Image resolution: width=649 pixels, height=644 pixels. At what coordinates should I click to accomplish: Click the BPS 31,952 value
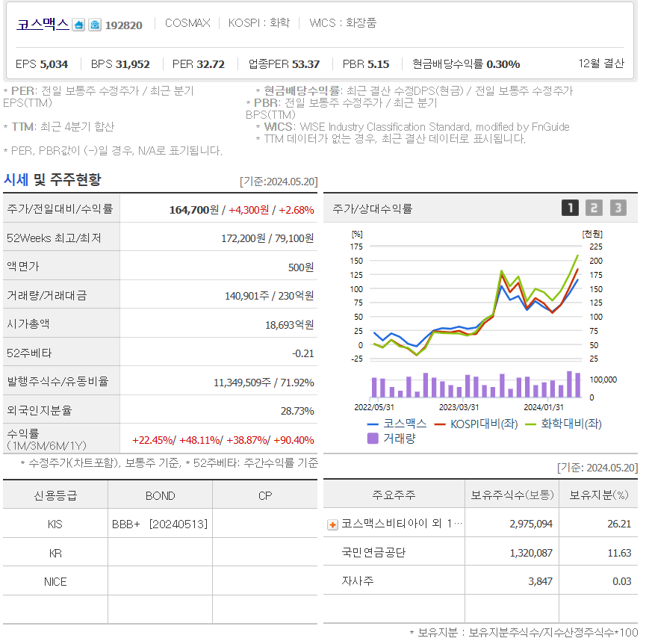pyautogui.click(x=132, y=64)
